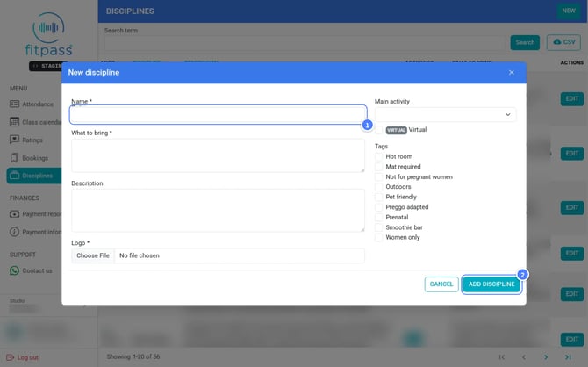This screenshot has height=367, width=588.
Task: Check Not for pregnant women tag
Action: pos(379,176)
